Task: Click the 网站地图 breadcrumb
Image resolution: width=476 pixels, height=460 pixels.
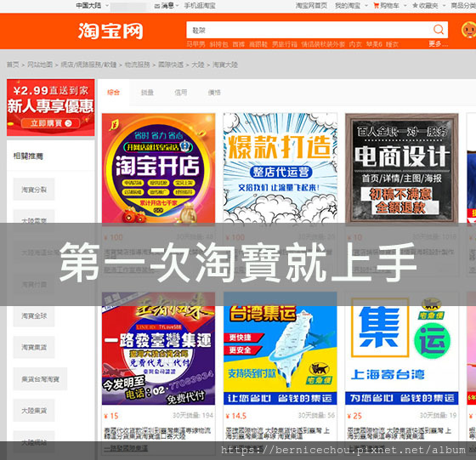Action: tap(40, 65)
